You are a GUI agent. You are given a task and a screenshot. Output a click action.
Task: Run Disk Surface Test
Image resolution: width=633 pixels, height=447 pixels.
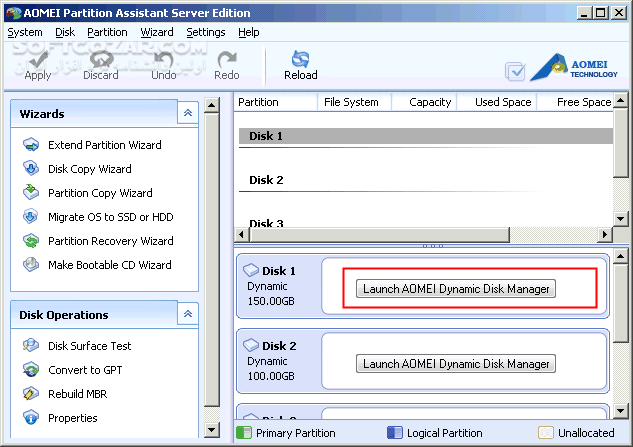tap(89, 346)
